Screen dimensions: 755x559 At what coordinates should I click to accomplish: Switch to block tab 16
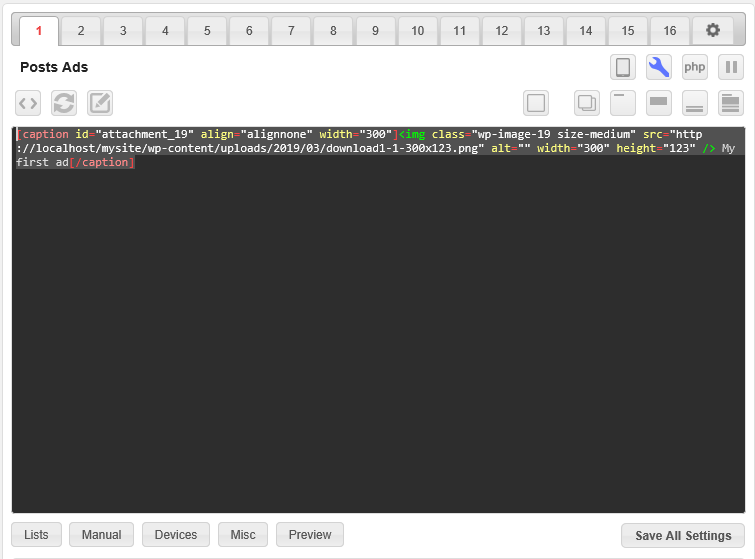point(670,31)
